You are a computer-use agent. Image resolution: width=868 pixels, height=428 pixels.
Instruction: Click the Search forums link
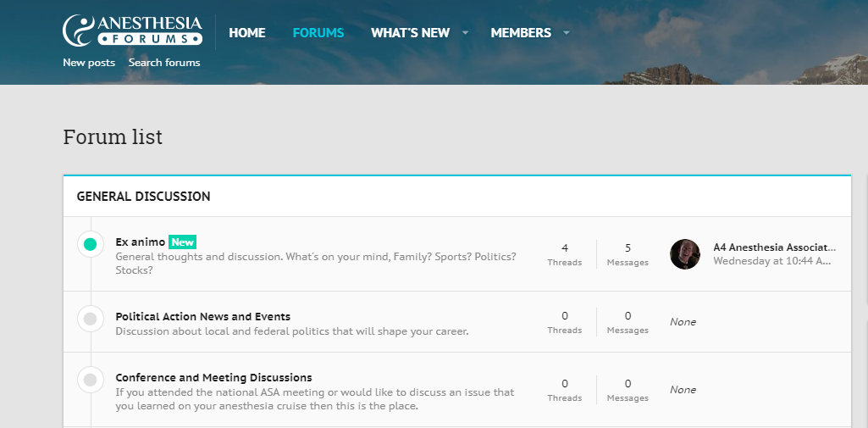tap(164, 63)
